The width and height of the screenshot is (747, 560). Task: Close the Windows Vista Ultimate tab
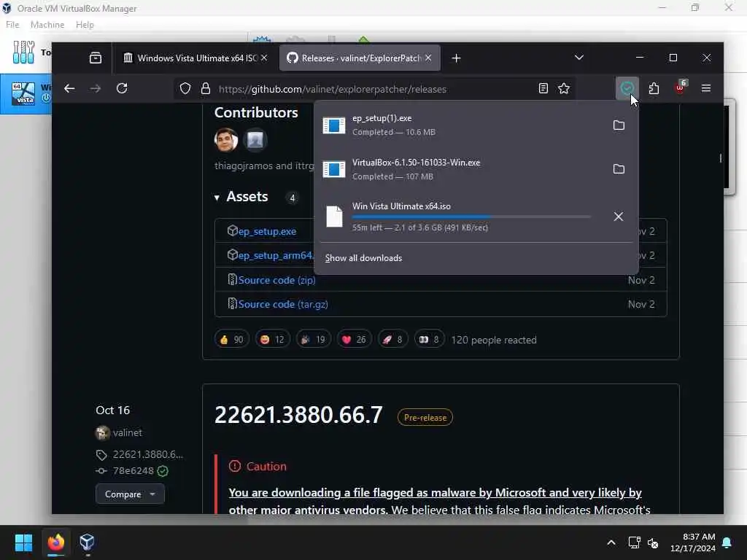pyautogui.click(x=264, y=58)
